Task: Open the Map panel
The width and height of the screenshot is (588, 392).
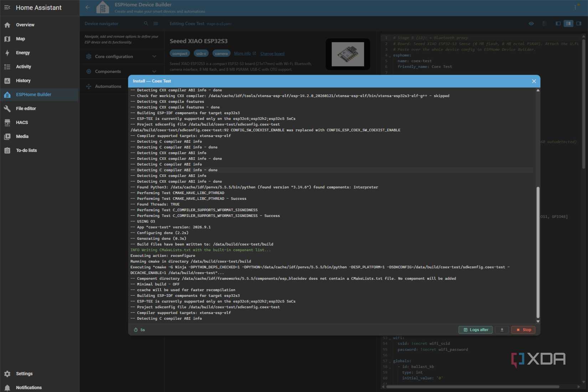Action: tap(40, 39)
